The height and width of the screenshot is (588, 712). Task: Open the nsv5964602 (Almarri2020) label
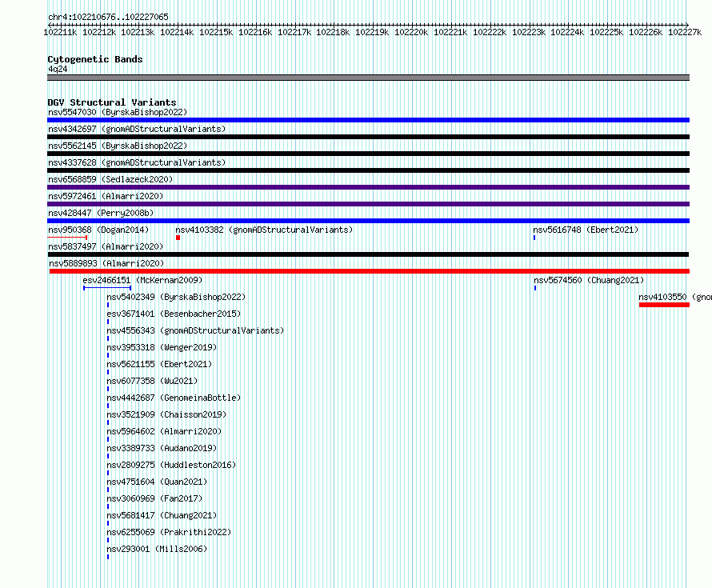[x=164, y=431]
